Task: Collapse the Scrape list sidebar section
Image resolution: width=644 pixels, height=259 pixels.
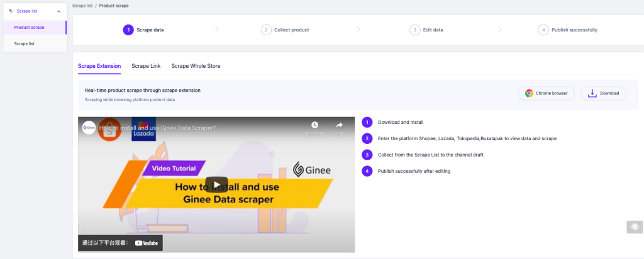Action: (x=58, y=11)
